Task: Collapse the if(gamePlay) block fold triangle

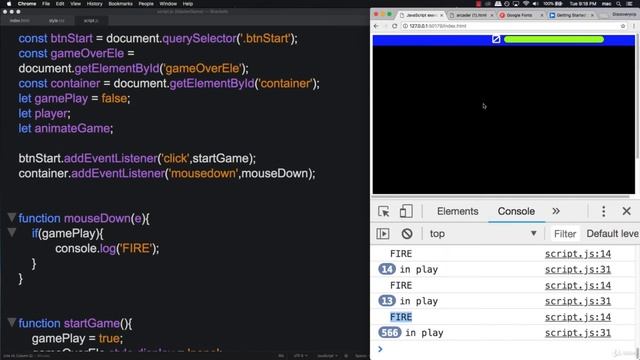Action: [x=12, y=233]
